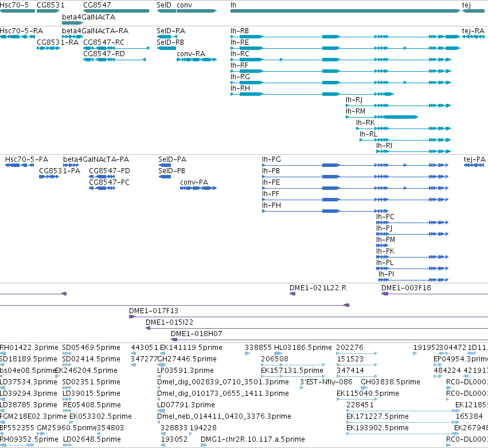Click the SelD gene label
This screenshot has width=488, height=448.
click(164, 5)
